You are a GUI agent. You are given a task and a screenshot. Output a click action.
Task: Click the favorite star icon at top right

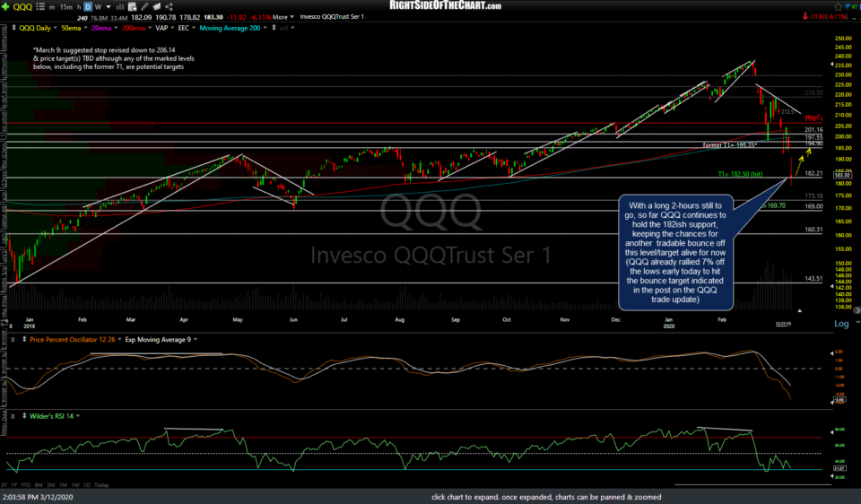pyautogui.click(x=838, y=6)
